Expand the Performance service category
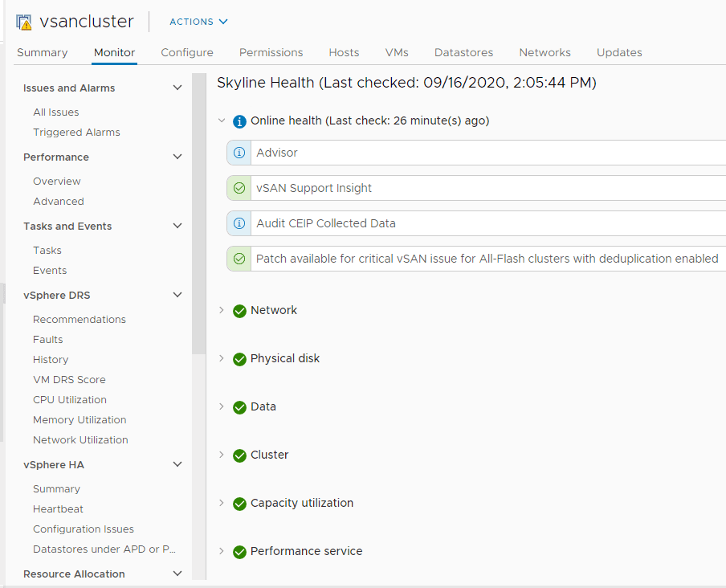This screenshot has width=726, height=588. click(x=222, y=552)
